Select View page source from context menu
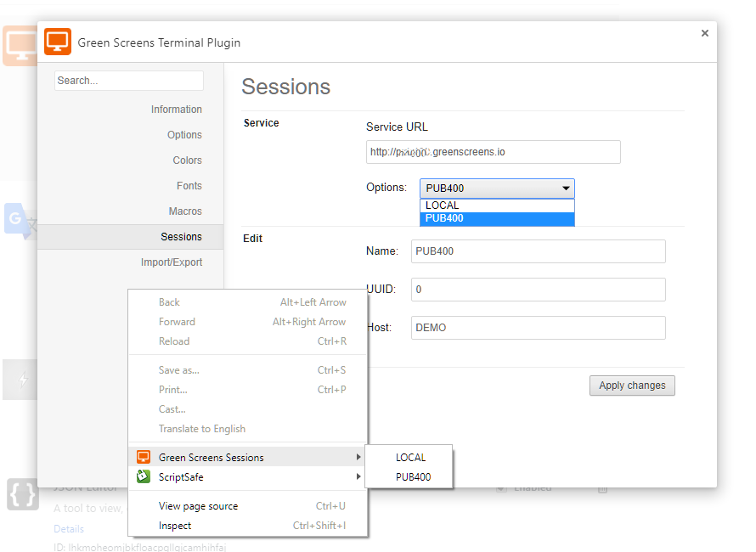This screenshot has height=552, width=756. 248,506
